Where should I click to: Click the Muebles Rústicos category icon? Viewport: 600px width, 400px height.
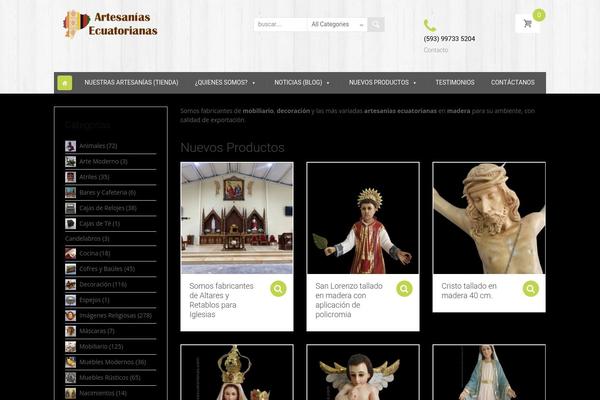tap(70, 377)
